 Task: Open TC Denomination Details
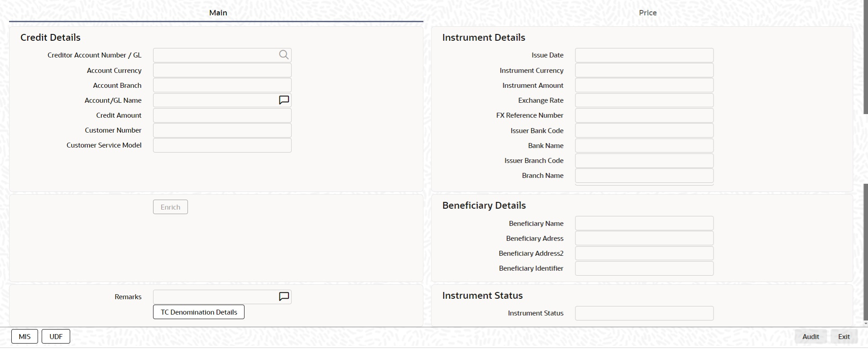[x=199, y=312]
